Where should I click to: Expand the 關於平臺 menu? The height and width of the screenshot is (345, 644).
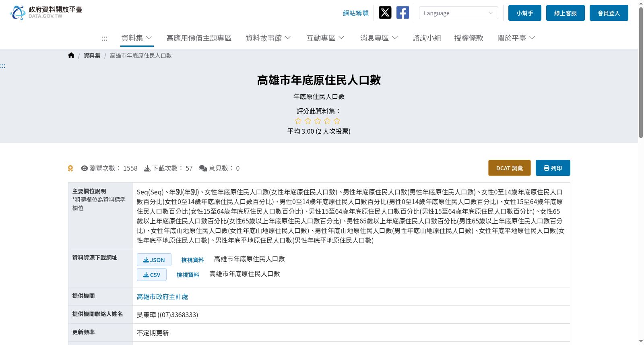[x=516, y=38]
